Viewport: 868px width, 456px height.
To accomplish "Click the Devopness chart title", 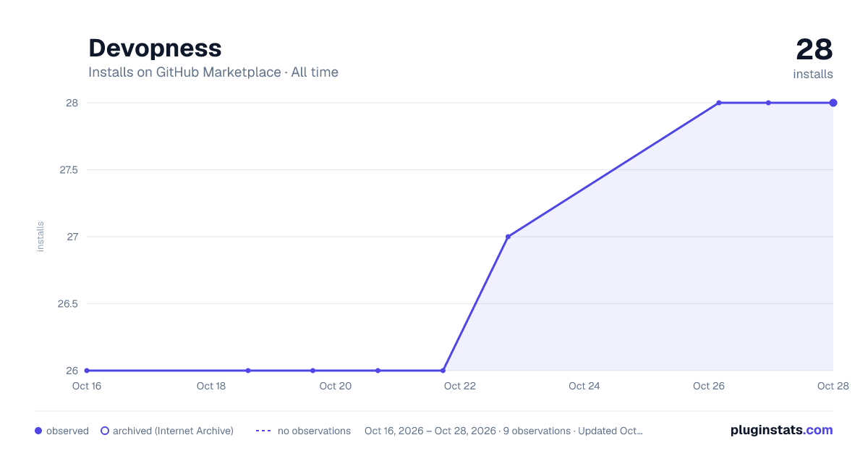I will (155, 48).
